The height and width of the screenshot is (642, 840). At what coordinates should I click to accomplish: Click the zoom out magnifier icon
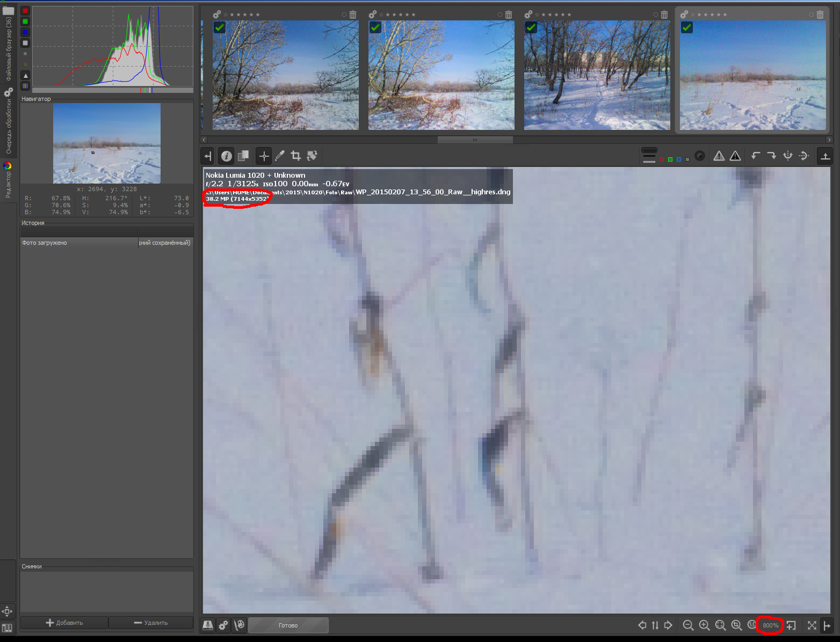[688, 625]
